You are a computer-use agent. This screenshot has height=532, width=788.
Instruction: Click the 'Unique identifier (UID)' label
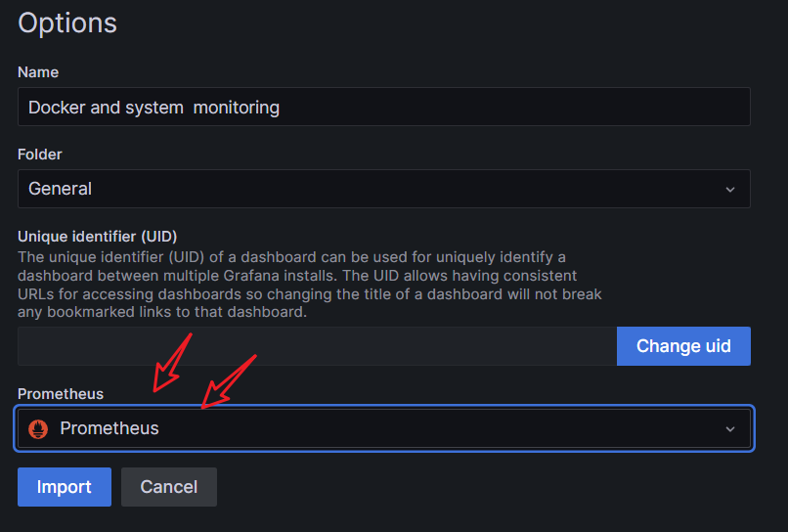(x=97, y=237)
